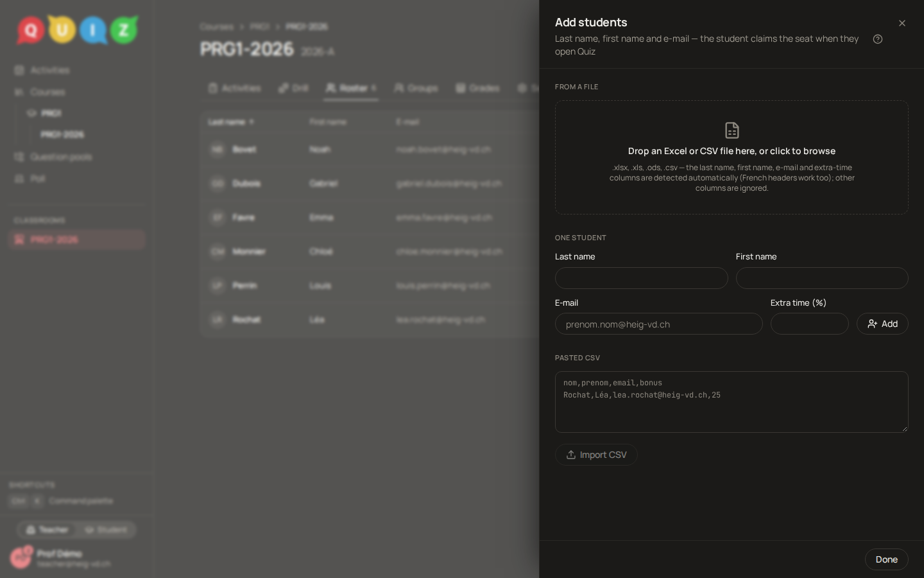
Task: Open Question pools in the sidebar
Action: (77, 157)
